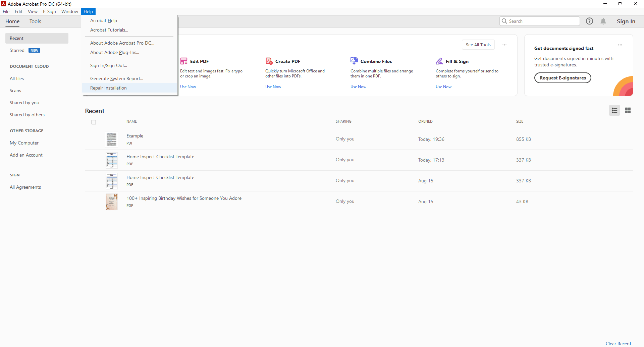Click the Starred item with NEW badge
The image size is (644, 347).
click(17, 50)
